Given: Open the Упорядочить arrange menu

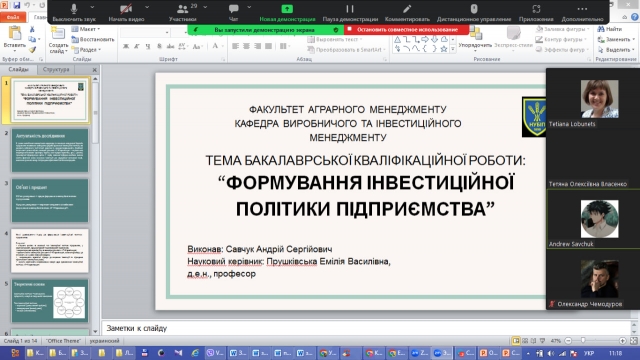Looking at the screenshot, I should 475,39.
